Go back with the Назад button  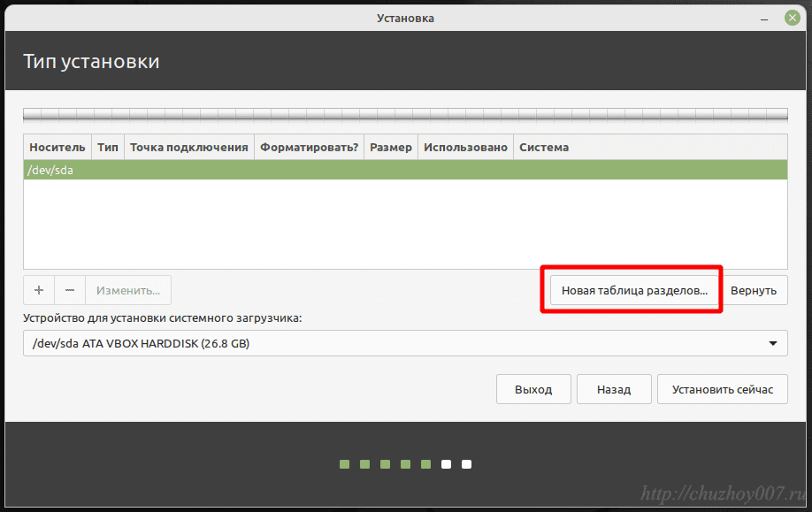click(613, 389)
